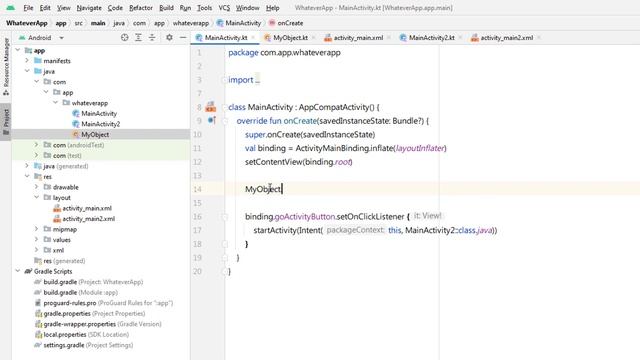Collapse the layout folder
This screenshot has width=640, height=360.
[37, 198]
